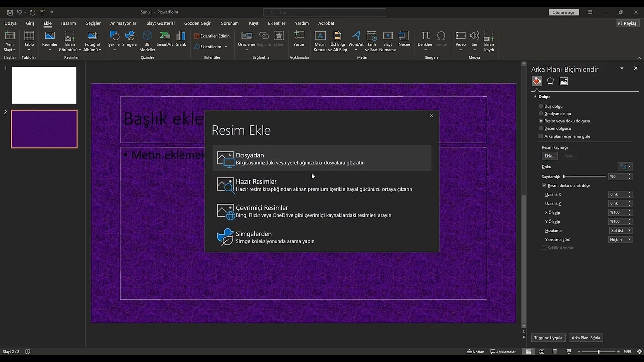The height and width of the screenshot is (362, 644).
Task: Switch to the Geçişler tab
Action: point(93,23)
